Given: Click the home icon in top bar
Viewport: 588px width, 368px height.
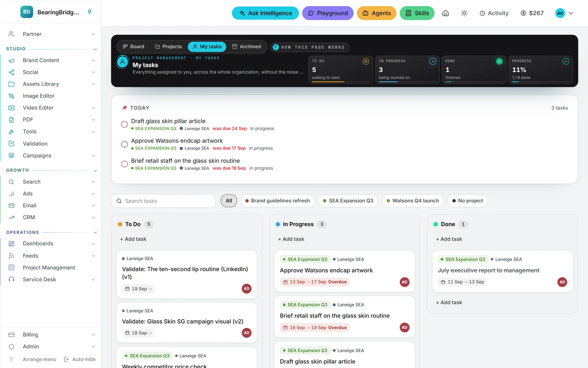Looking at the screenshot, I should pyautogui.click(x=446, y=13).
